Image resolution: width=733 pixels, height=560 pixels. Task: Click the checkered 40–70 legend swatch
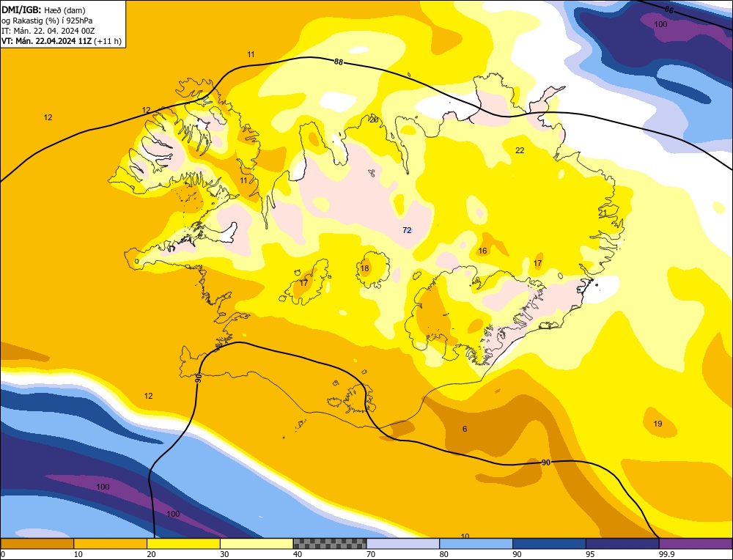[330, 543]
